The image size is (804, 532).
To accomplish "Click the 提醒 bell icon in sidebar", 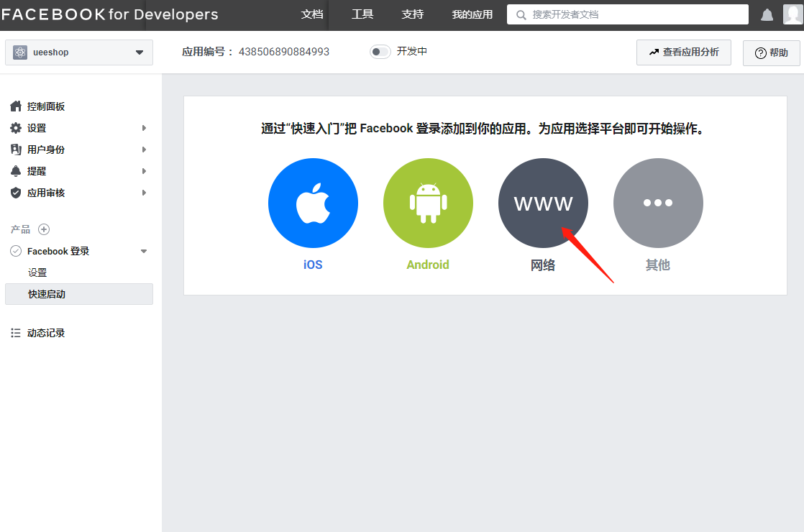I will [16, 170].
